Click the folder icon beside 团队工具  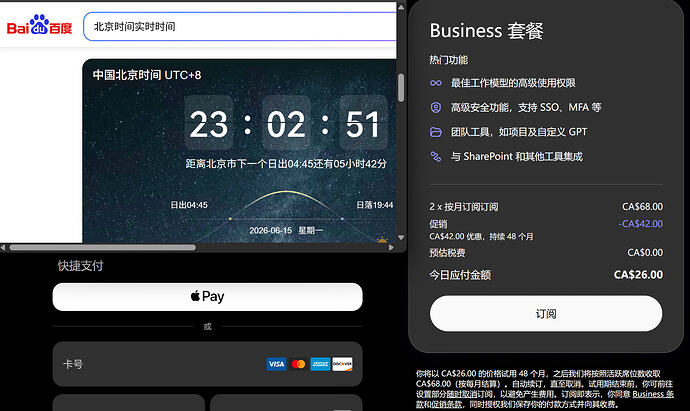[x=436, y=132]
